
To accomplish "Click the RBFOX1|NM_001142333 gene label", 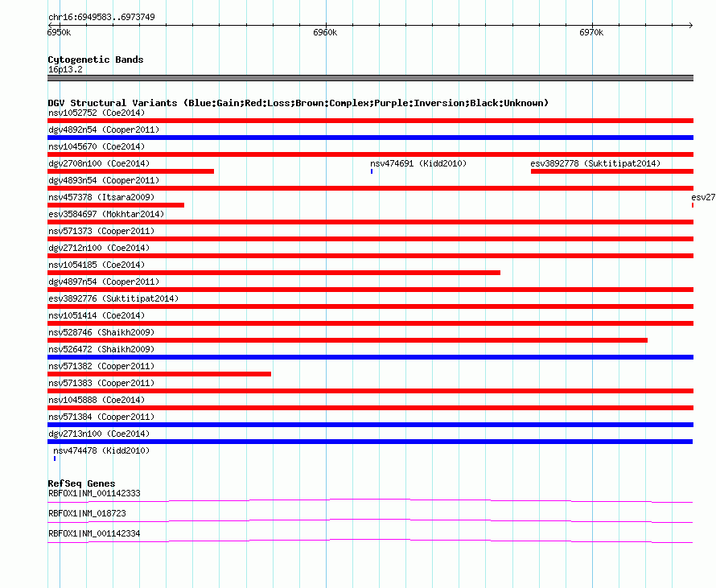I will click(94, 494).
